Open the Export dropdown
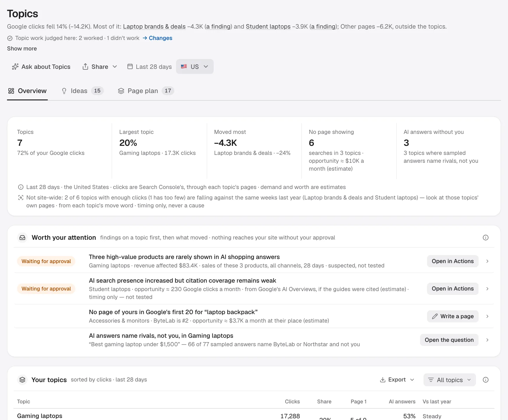This screenshot has height=420, width=508. tap(397, 380)
